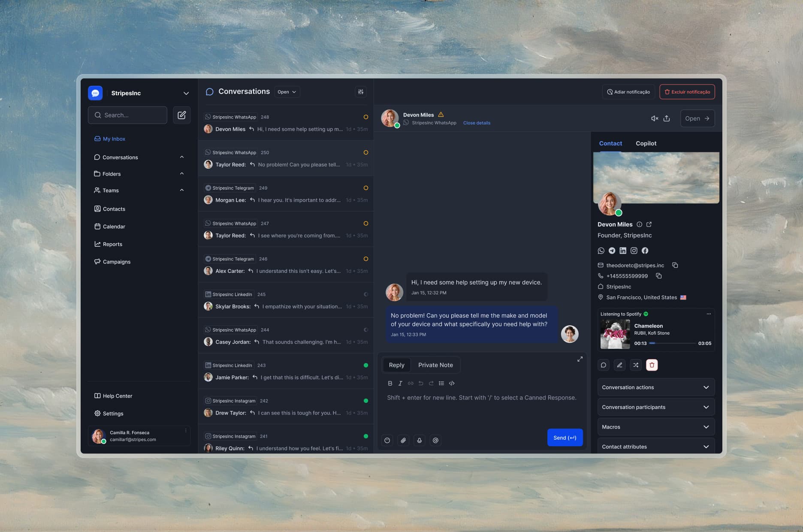Open the emoji picker

click(387, 440)
